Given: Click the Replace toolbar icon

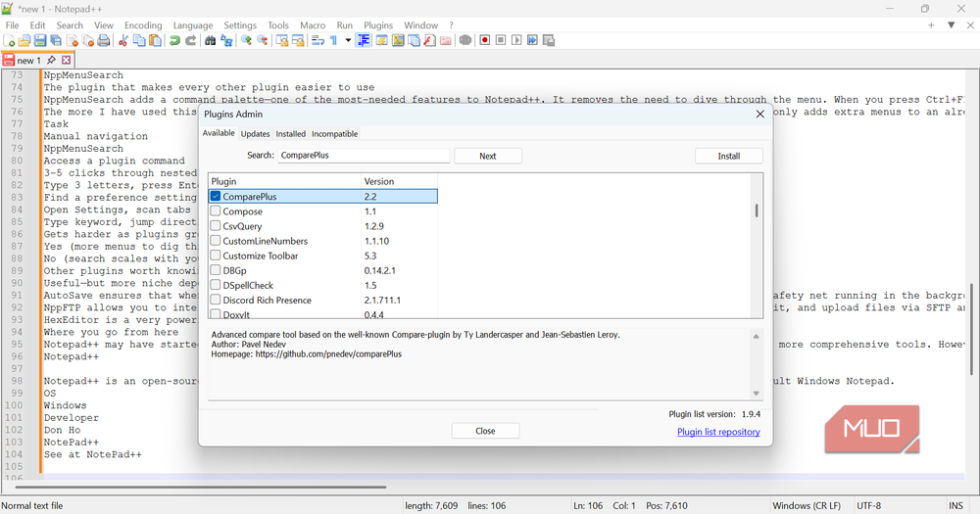Looking at the screenshot, I should 226,40.
